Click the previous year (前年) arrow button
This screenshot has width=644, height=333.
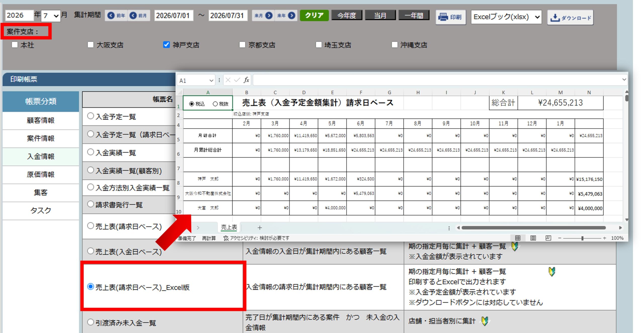(116, 16)
